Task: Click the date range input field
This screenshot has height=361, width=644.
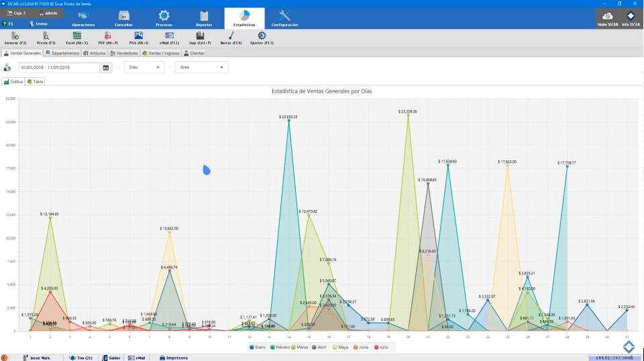Action: point(59,67)
